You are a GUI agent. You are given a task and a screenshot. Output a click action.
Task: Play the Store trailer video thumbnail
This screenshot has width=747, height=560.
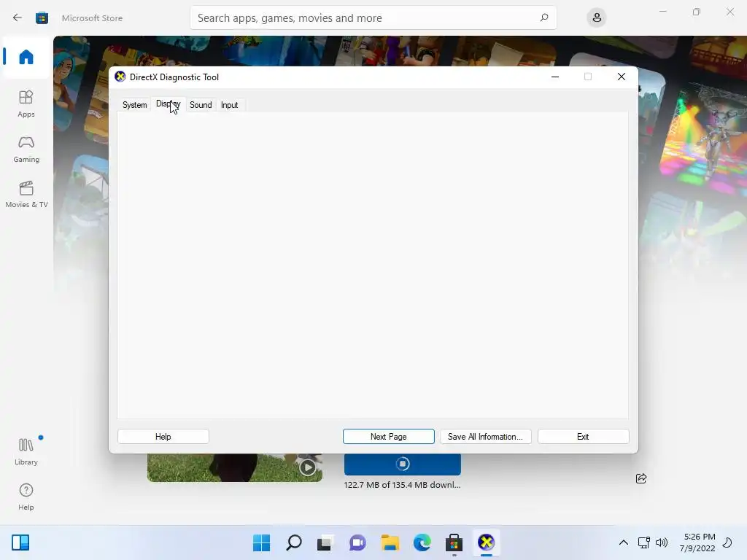click(x=307, y=467)
